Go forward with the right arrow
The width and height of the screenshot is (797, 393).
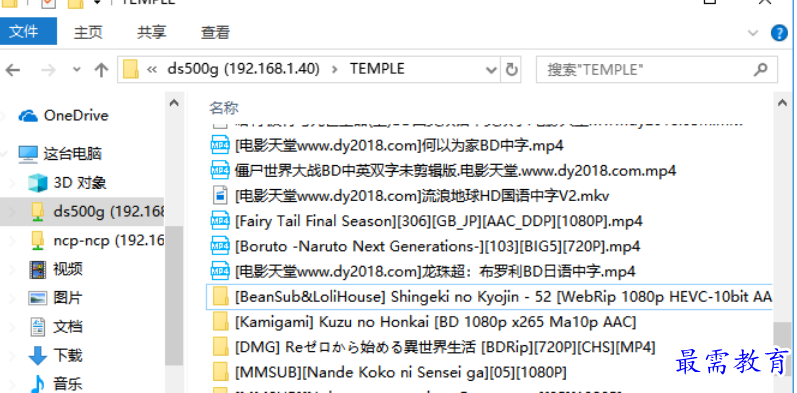pos(48,70)
